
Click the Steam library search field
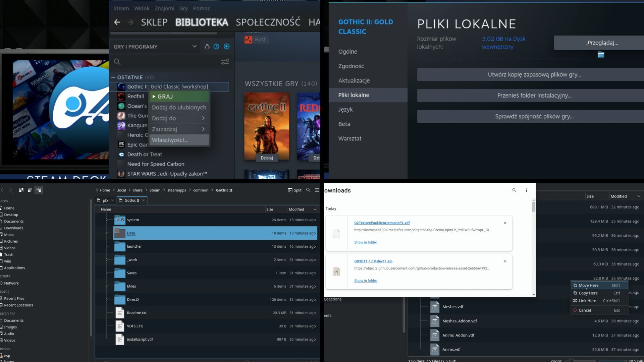(168, 62)
